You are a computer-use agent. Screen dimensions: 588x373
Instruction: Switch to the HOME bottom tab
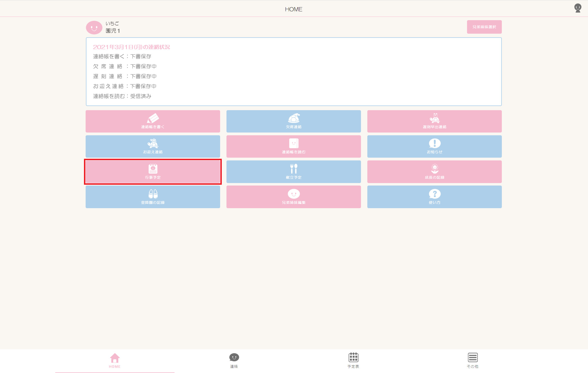pyautogui.click(x=115, y=361)
